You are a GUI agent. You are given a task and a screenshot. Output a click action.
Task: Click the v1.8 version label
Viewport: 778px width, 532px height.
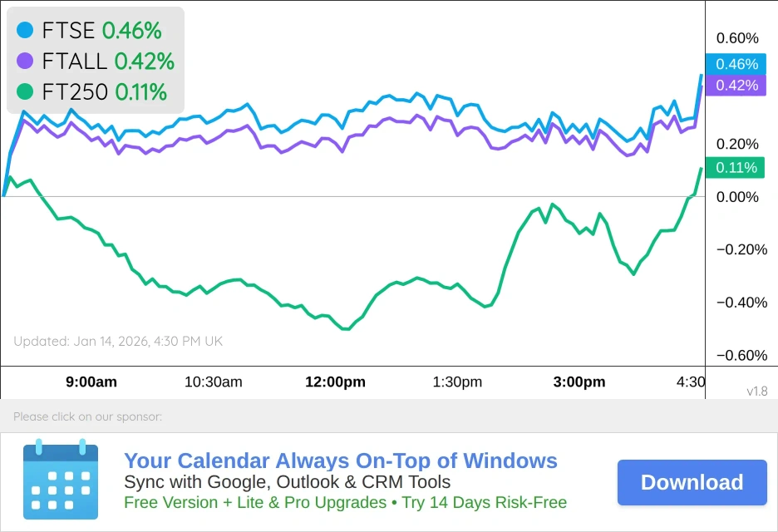coord(756,392)
